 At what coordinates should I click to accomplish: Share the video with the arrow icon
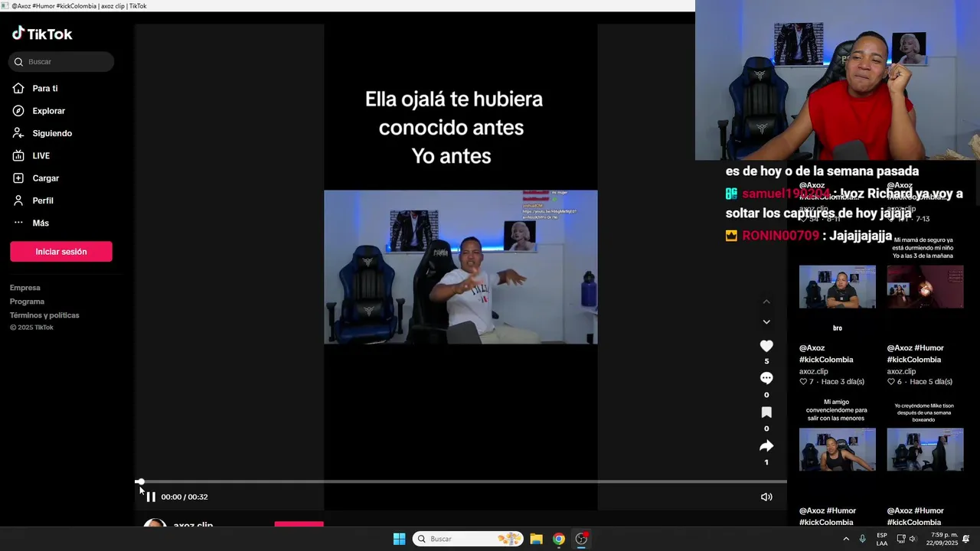pos(766,445)
